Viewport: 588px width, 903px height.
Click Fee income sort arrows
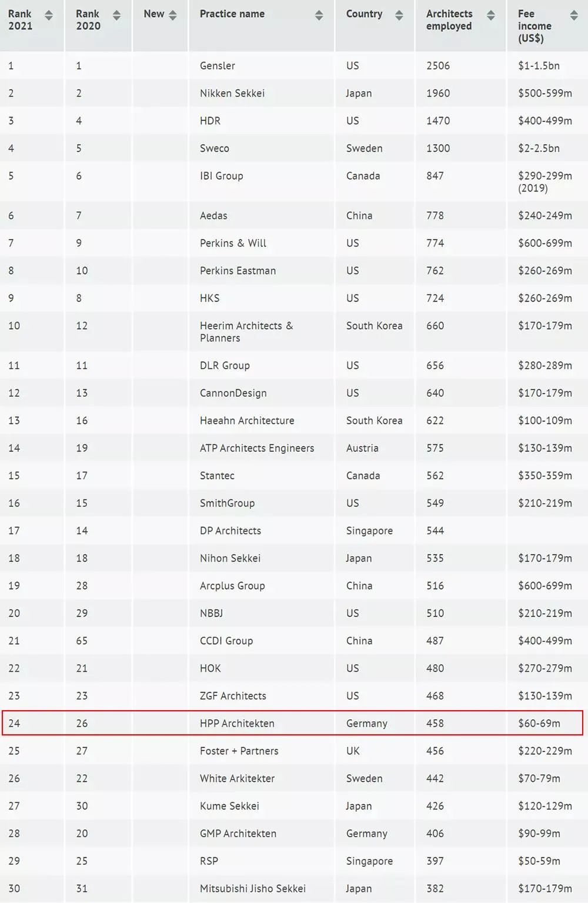coord(574,15)
